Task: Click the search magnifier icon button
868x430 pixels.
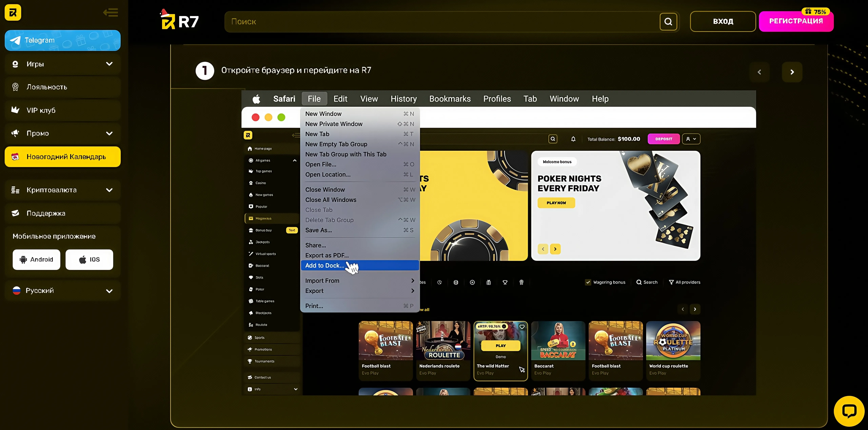Action: click(x=668, y=22)
